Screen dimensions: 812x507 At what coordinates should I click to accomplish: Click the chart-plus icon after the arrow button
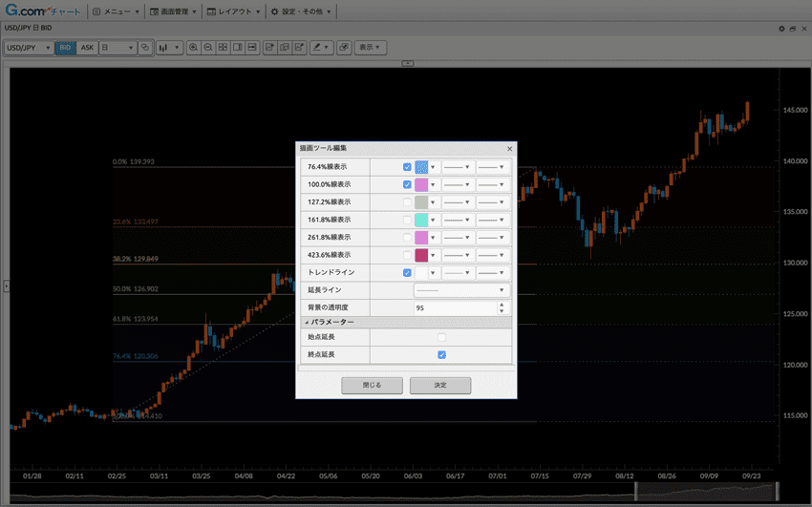(269, 47)
